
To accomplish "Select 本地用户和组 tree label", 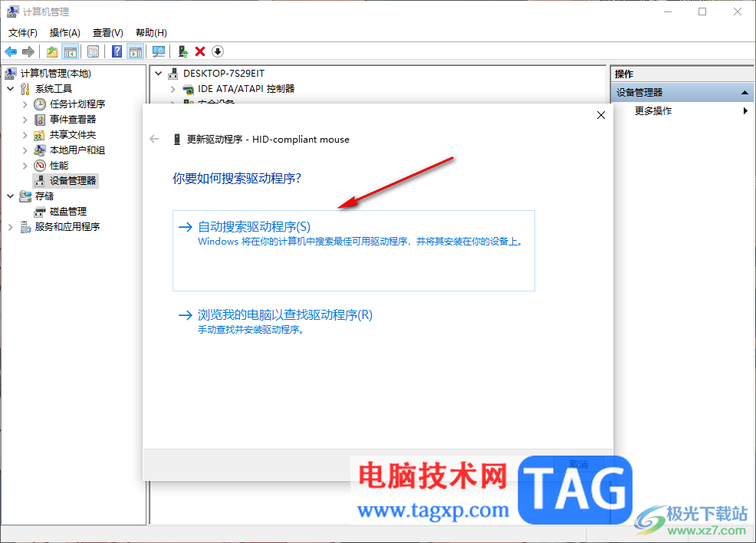I will pos(77,150).
